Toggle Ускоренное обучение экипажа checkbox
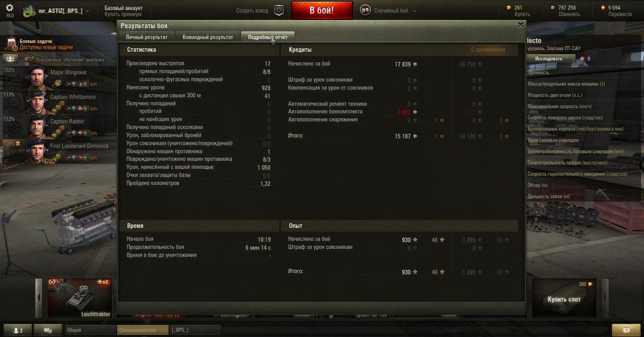 tap(31, 60)
